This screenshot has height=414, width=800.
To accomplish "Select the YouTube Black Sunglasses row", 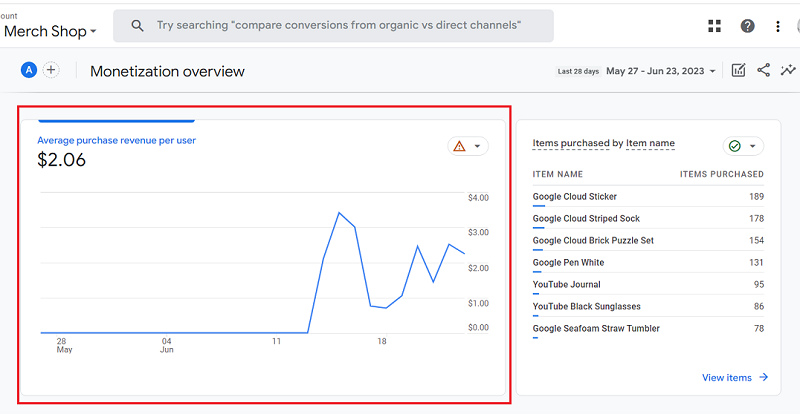I will pos(648,306).
